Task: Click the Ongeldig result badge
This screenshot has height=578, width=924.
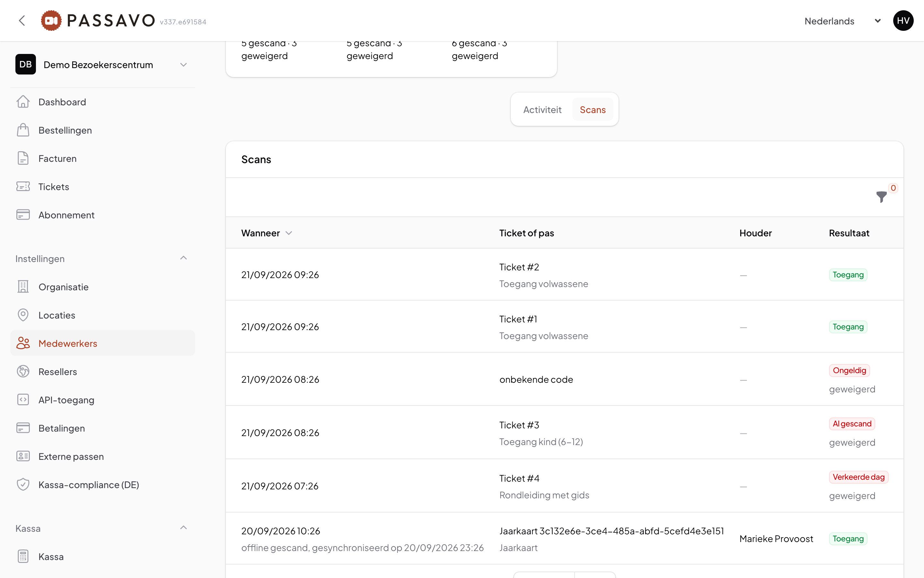Action: tap(849, 371)
